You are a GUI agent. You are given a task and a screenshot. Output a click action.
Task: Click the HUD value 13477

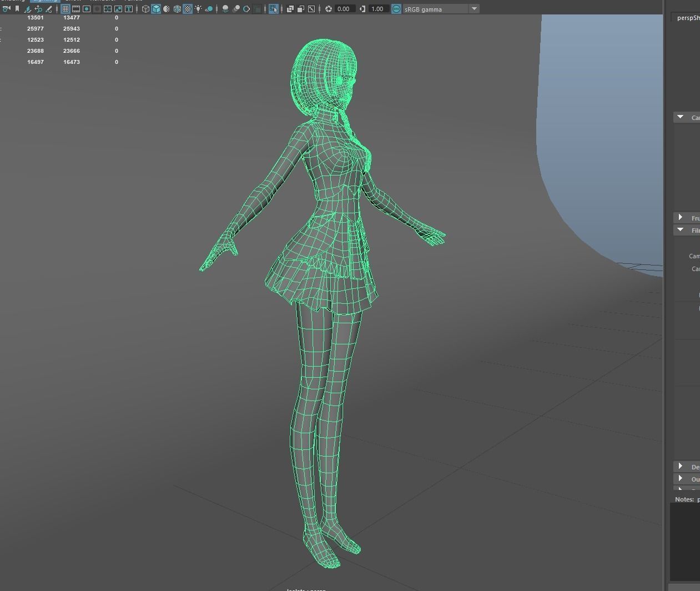tap(72, 17)
